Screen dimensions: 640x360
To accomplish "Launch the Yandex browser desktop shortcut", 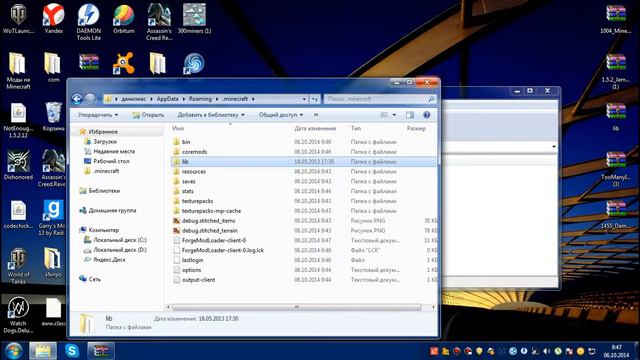I will tap(53, 18).
